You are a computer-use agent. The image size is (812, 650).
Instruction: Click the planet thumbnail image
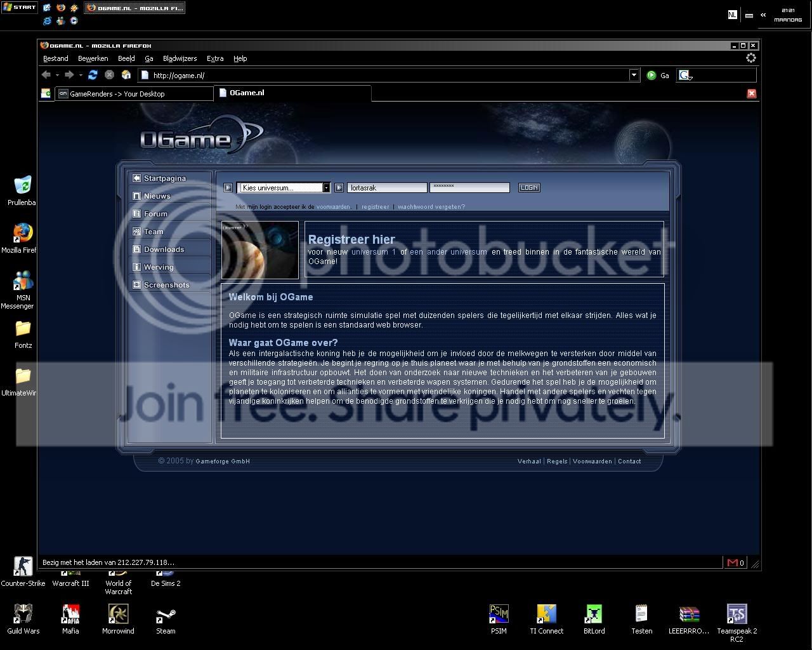pos(260,249)
